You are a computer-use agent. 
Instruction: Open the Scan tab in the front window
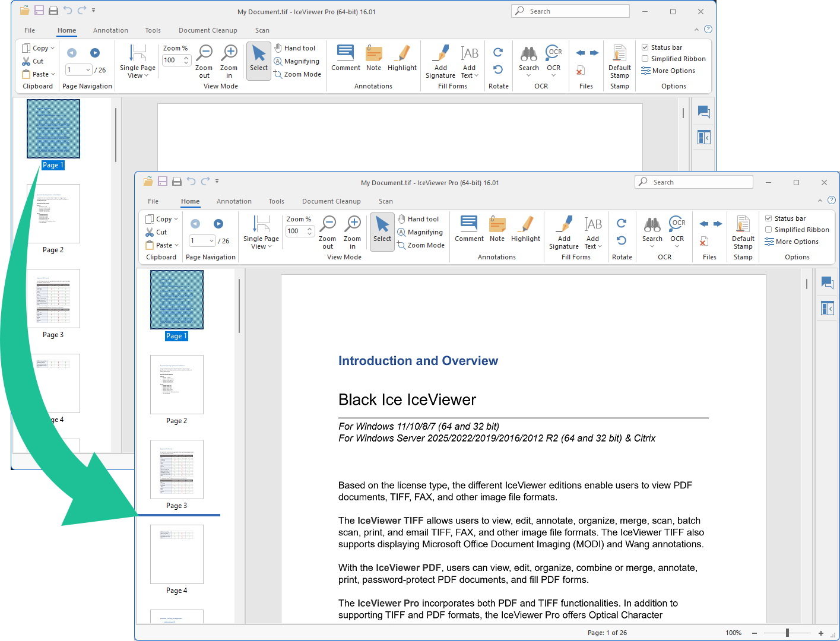(386, 201)
